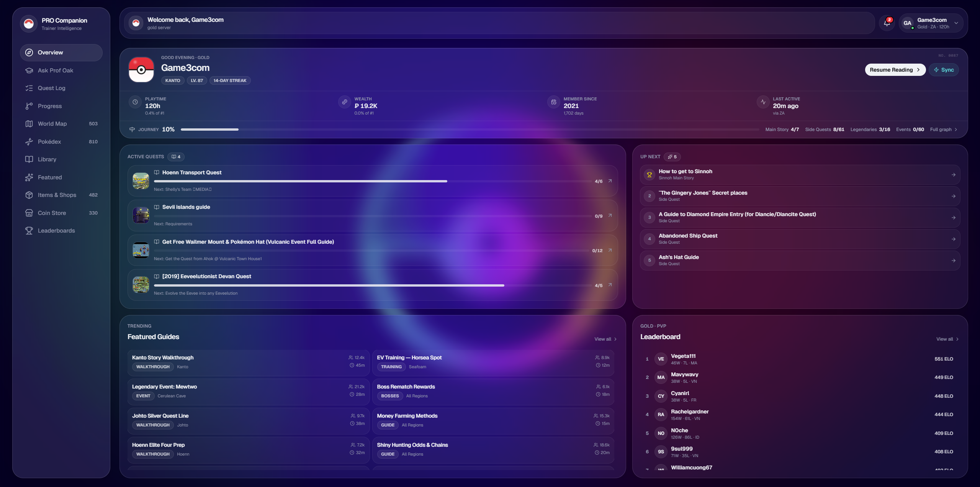Click the Journey progress bar
This screenshot has width=980, height=487.
469,130
